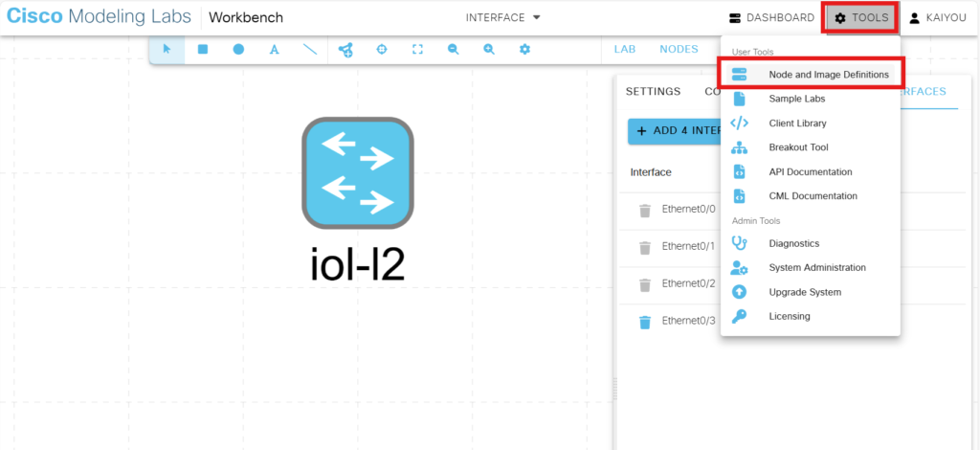This screenshot has height=450, width=980.
Task: Choose the rectangle annotation tool
Action: 203,50
